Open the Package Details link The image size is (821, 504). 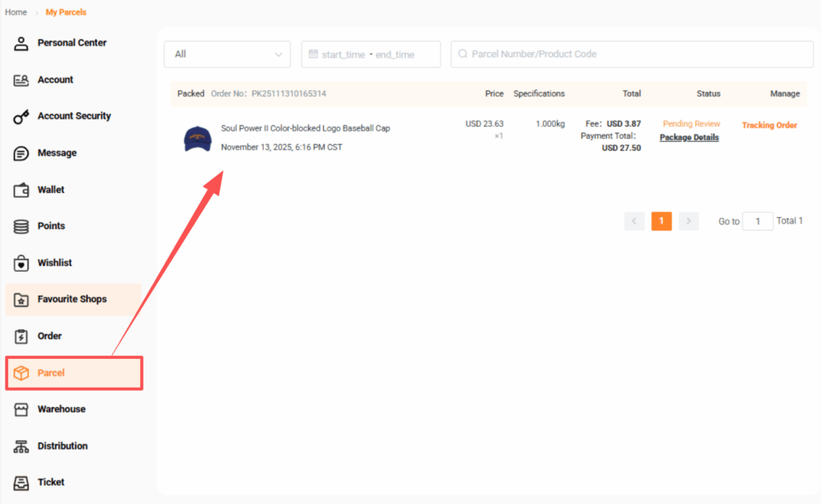[x=689, y=138]
